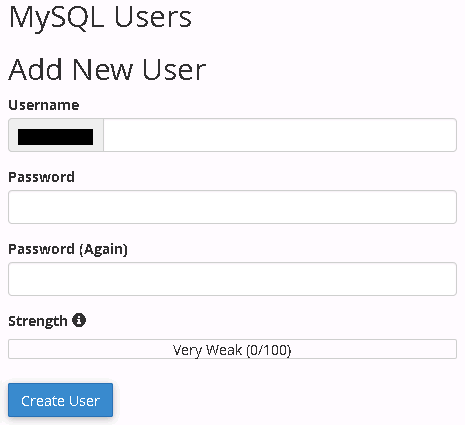Click the left end of the strength bar
465x425 pixels.
click(13, 349)
